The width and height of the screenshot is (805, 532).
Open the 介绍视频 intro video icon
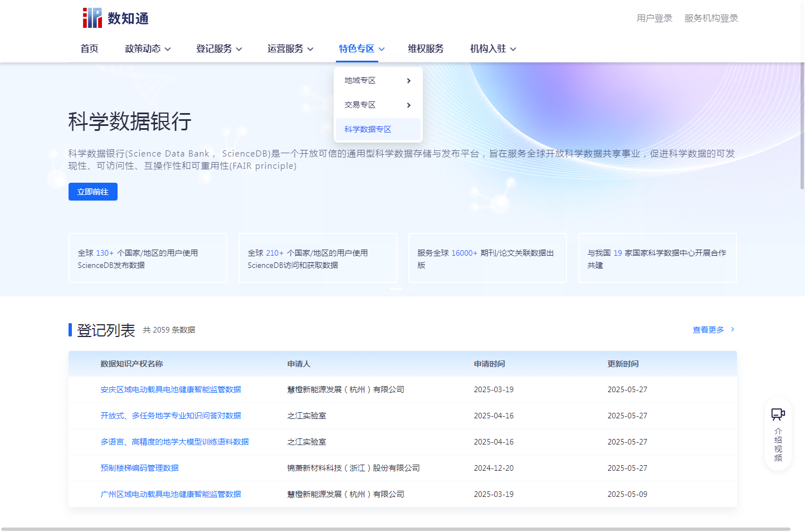coord(778,414)
